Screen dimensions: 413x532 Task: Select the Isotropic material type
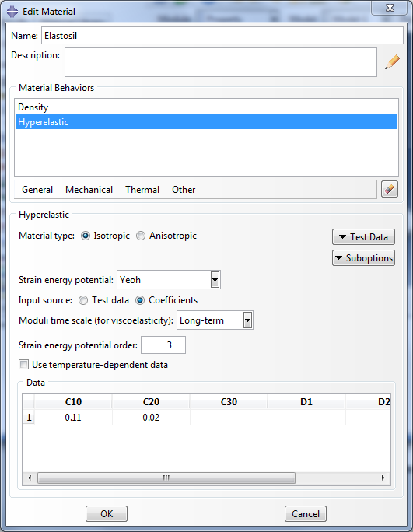point(86,236)
